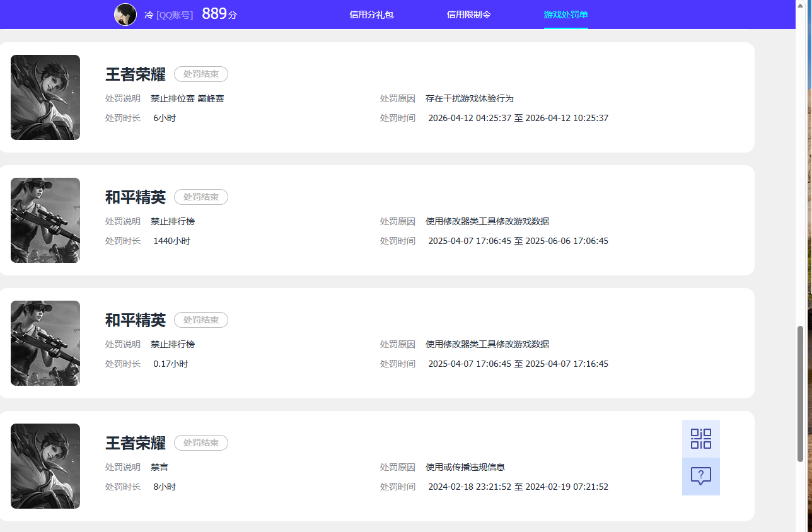This screenshot has width=812, height=532.
Task: Click the reason 使用或传播违规信息
Action: 465,467
